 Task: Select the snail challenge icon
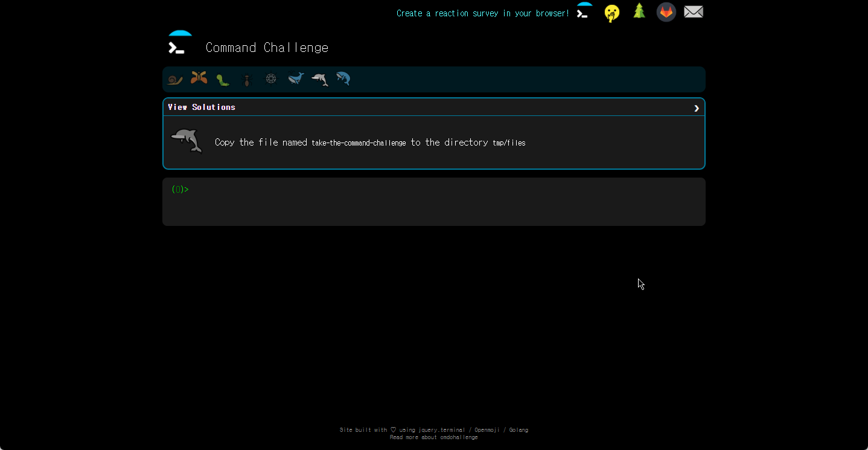(x=175, y=79)
